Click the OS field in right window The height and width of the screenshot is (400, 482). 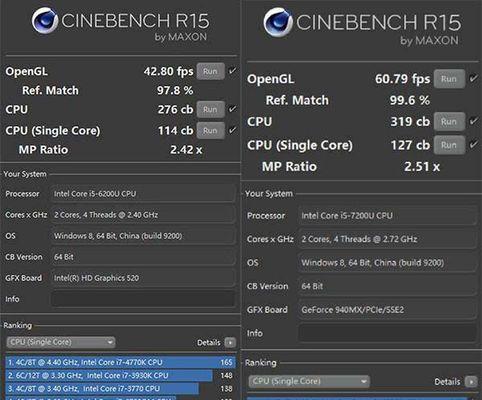(x=387, y=263)
